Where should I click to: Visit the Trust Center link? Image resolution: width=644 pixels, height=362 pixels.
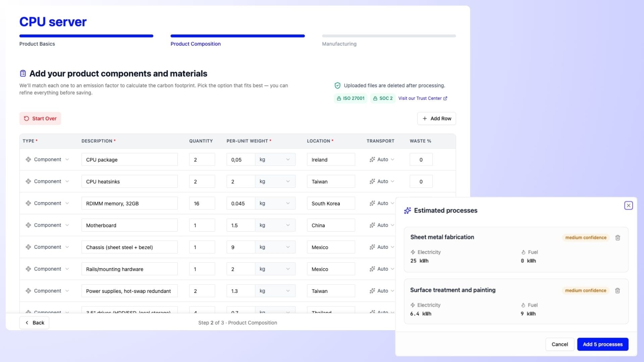[423, 98]
